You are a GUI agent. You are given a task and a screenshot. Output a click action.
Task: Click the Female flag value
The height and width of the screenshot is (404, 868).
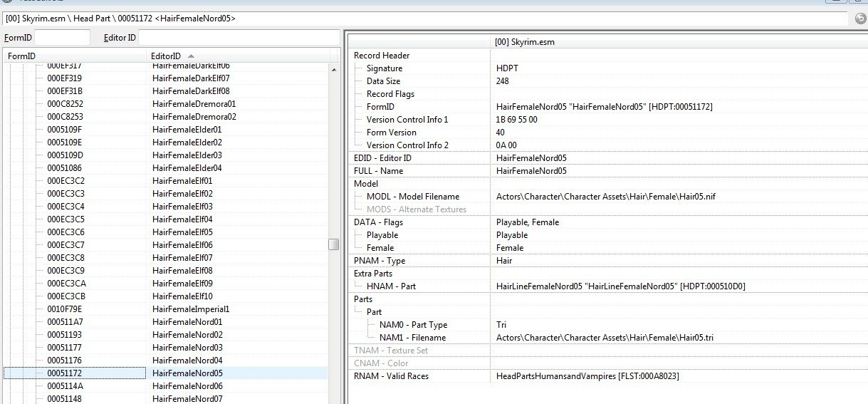click(x=510, y=248)
